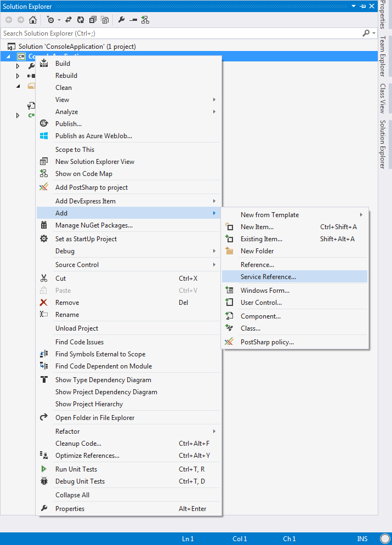Click the Rename icon in context menu
Screen dimensions: 392x545
pyautogui.click(x=44, y=315)
